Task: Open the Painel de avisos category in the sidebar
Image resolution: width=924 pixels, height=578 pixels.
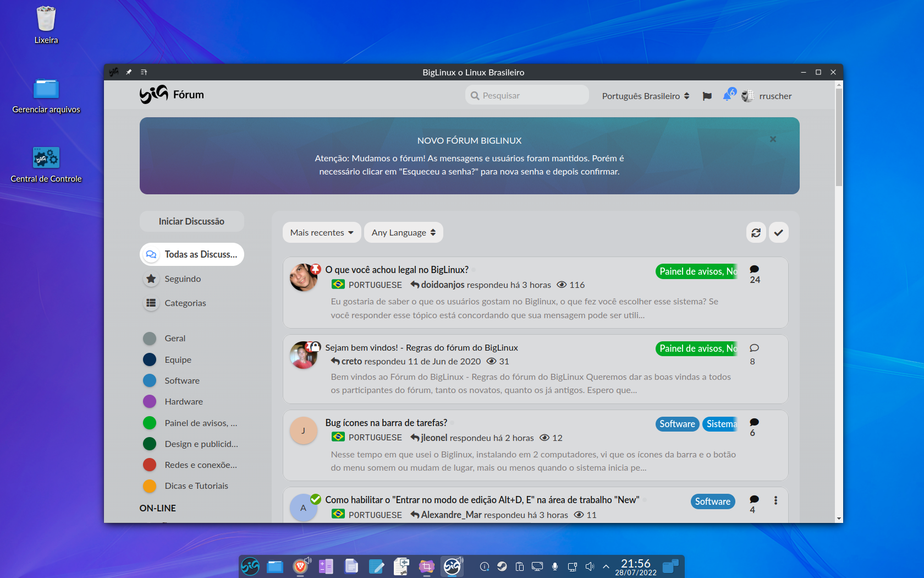Action: (190, 423)
